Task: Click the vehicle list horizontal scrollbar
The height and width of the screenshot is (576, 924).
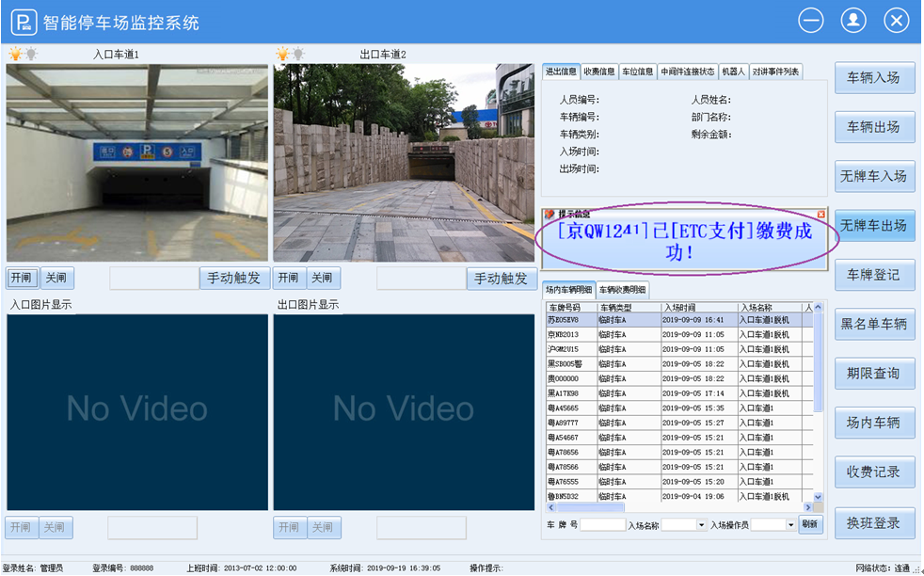Action: pyautogui.click(x=591, y=507)
